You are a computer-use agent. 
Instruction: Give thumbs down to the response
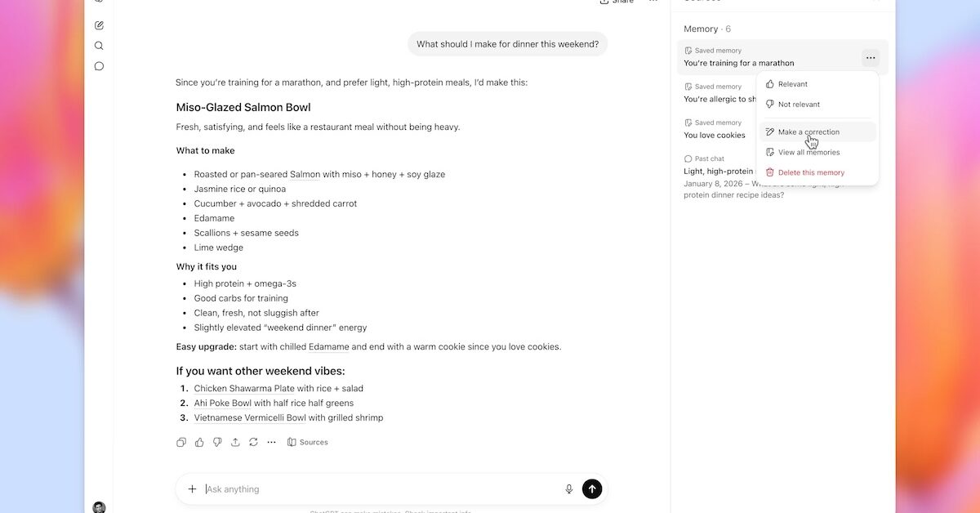coord(217,442)
